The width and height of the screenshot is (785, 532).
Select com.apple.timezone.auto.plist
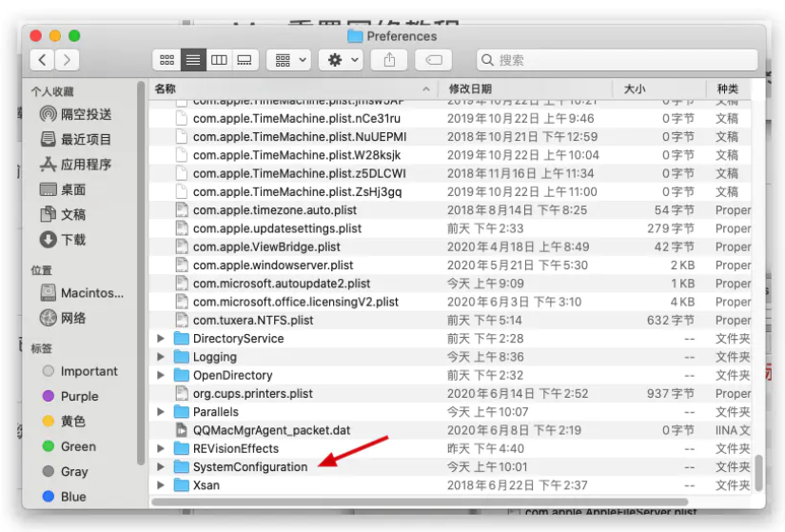450,210
